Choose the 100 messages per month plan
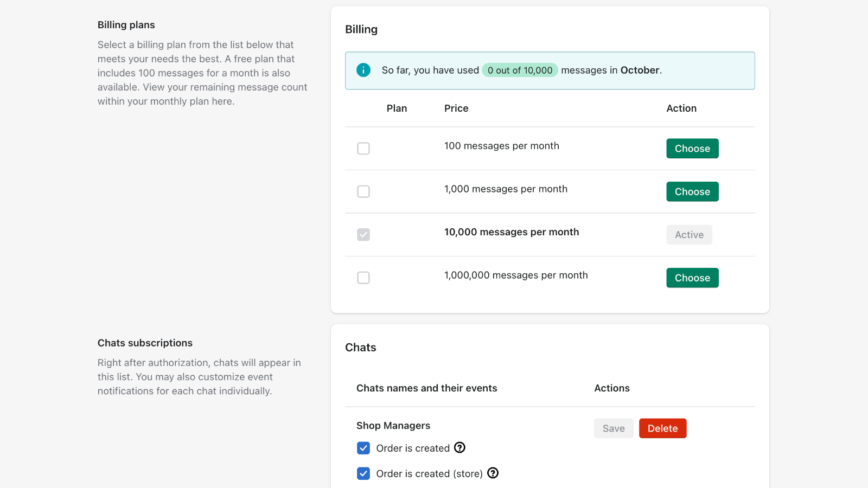 coord(692,148)
